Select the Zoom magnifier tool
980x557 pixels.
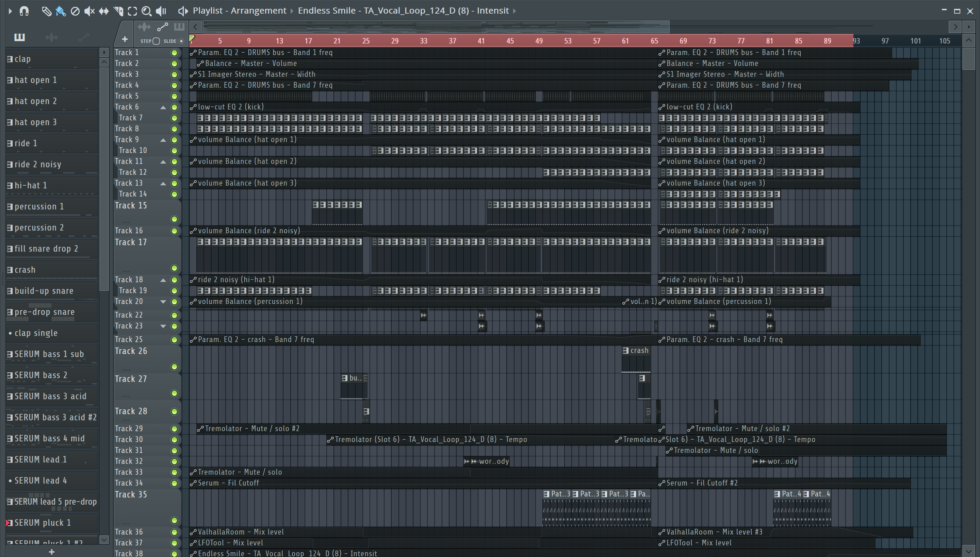pyautogui.click(x=147, y=11)
